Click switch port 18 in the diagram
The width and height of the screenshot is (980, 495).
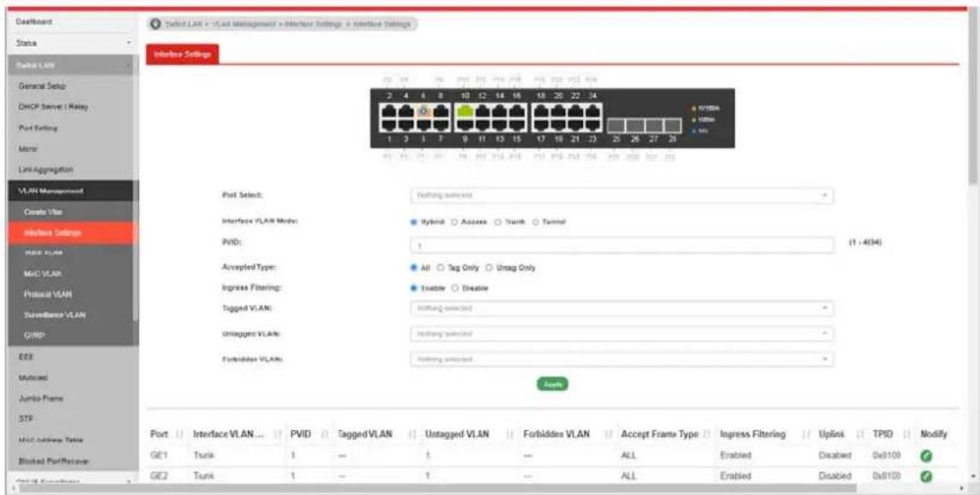coord(541,111)
